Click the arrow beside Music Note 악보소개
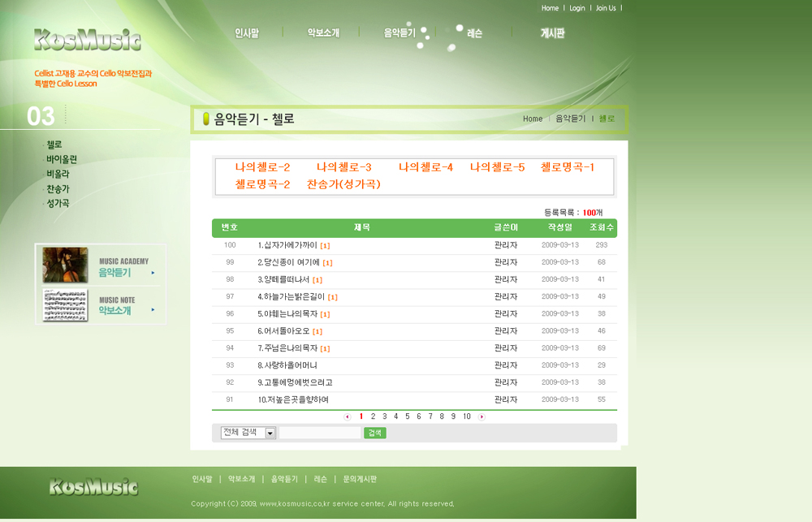812x522 pixels. (153, 310)
